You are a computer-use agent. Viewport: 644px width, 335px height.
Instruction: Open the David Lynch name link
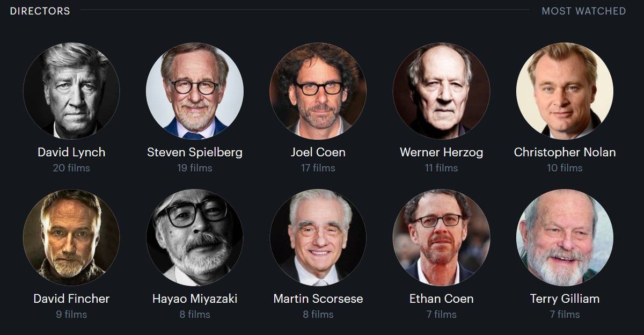(x=71, y=152)
